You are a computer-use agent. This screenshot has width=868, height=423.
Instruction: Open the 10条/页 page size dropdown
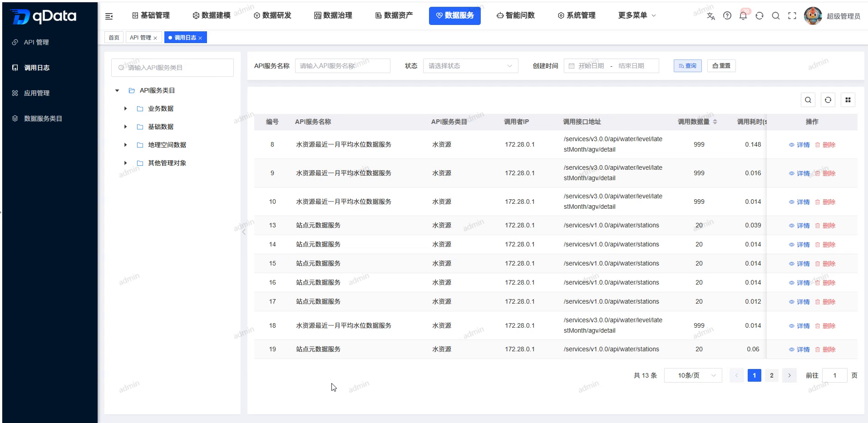[x=693, y=375]
